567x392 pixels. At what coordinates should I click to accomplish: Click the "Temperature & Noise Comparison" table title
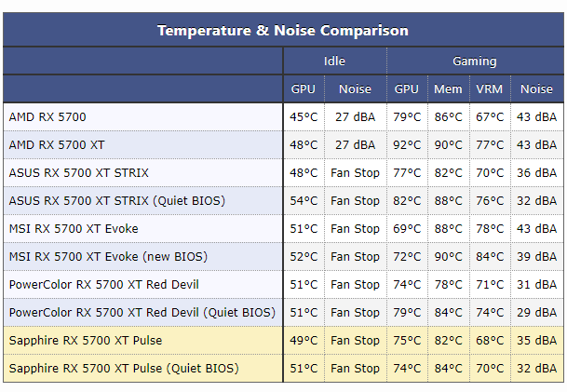[x=282, y=31]
